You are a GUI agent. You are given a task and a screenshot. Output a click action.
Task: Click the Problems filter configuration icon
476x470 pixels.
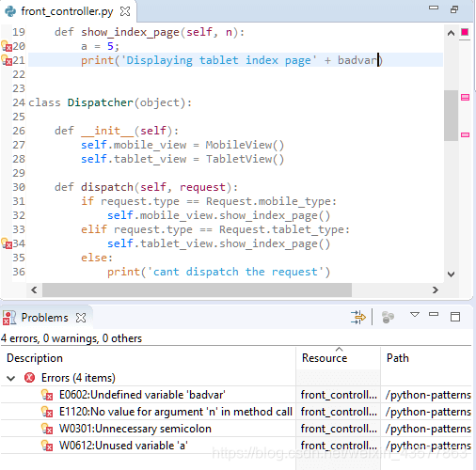358,317
